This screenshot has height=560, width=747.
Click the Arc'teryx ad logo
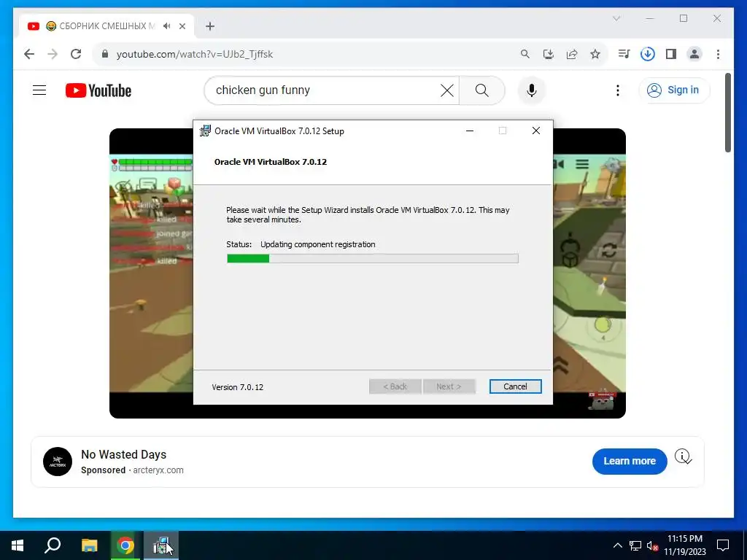tap(58, 462)
